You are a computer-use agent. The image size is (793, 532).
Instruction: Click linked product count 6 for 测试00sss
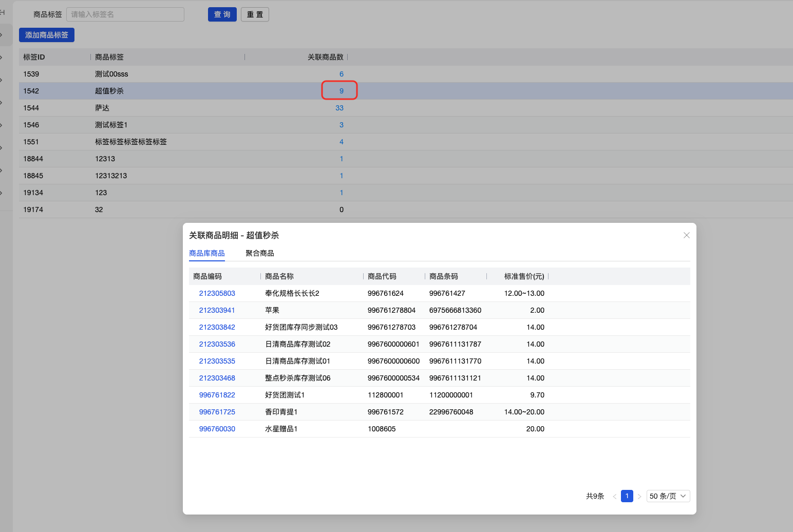pos(341,74)
